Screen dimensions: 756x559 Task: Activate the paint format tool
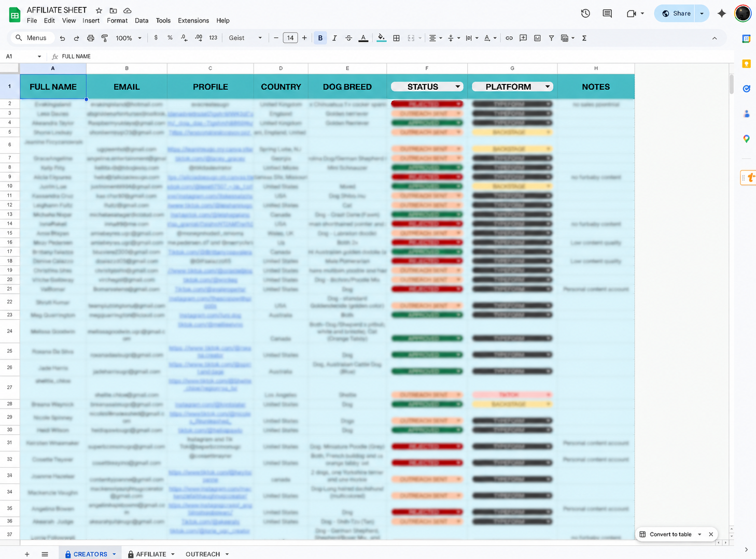105,38
